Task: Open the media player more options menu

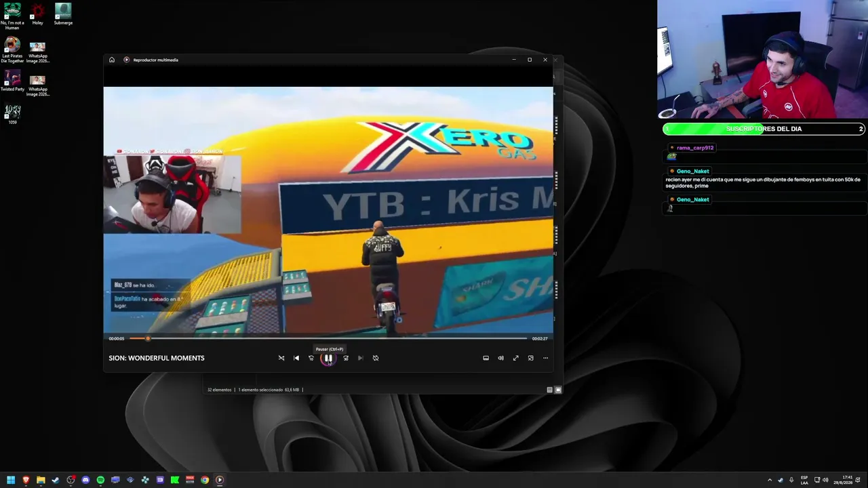Action: [x=545, y=358]
